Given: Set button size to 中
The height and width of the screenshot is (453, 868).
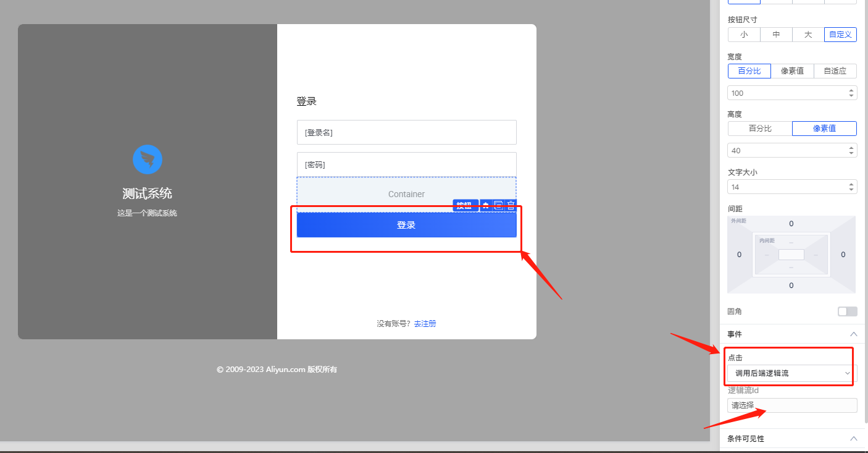Looking at the screenshot, I should (776, 35).
